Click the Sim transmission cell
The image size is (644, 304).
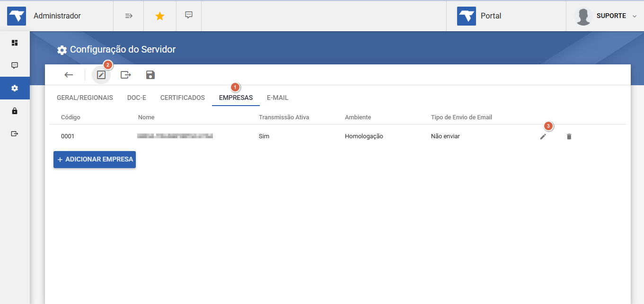(x=264, y=136)
